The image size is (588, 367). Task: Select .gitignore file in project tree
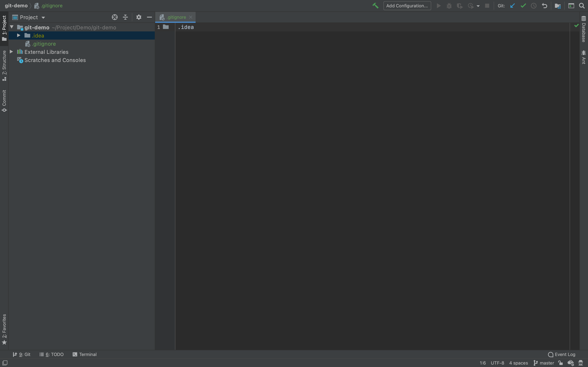click(x=44, y=44)
